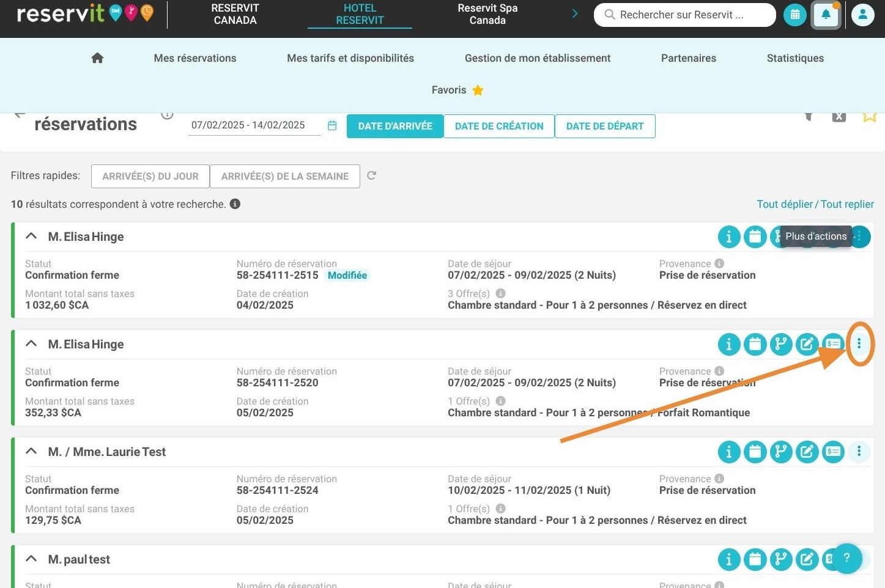The height and width of the screenshot is (588, 885).
Task: Select the DATE DE CRÉATION filter
Action: point(499,126)
